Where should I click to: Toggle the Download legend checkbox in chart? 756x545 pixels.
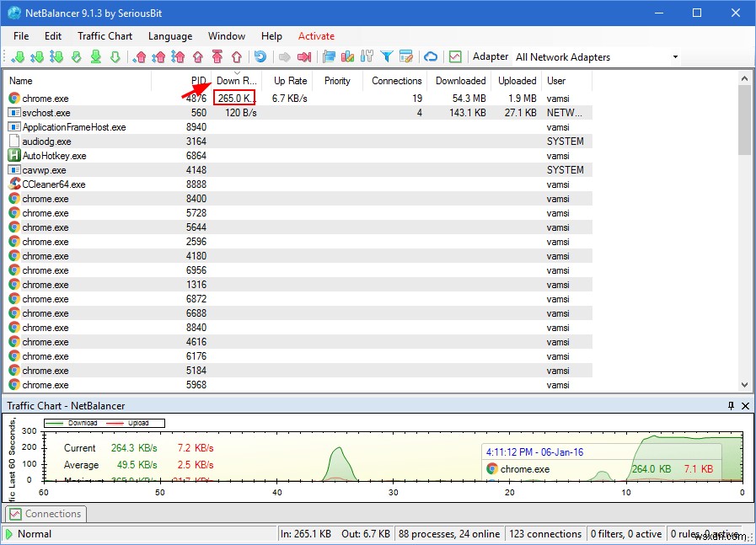[x=84, y=423]
